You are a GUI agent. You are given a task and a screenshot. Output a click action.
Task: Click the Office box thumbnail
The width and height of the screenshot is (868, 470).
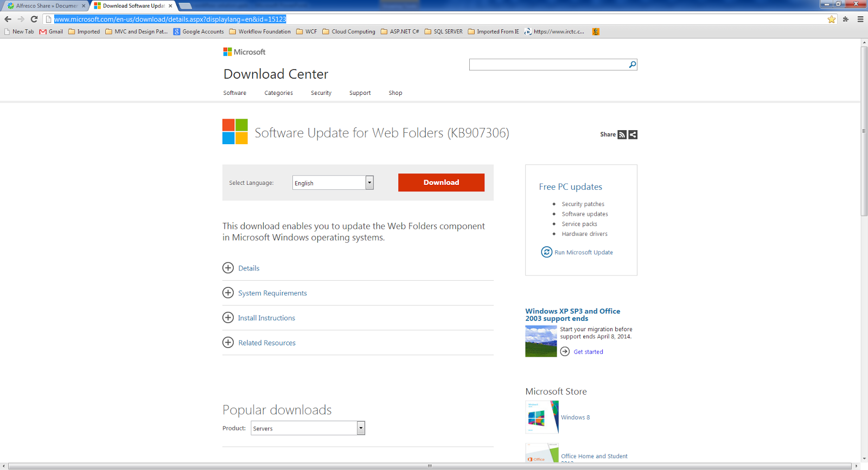click(542, 453)
